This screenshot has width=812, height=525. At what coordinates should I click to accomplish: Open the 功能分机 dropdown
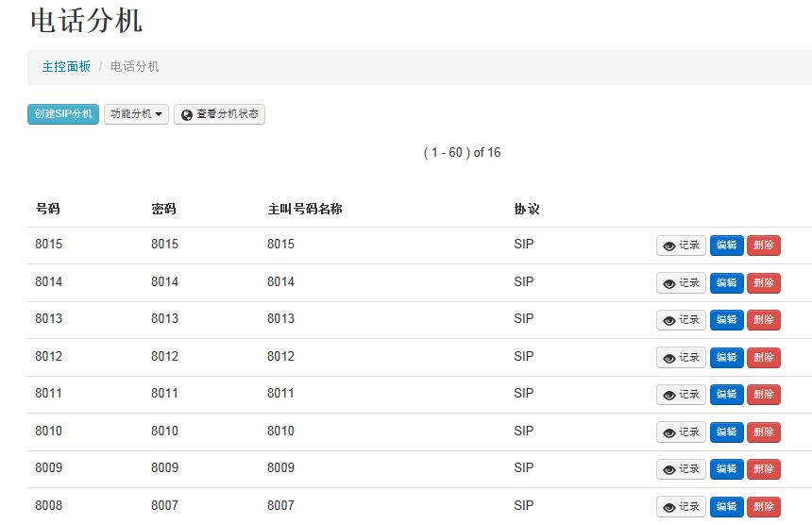[136, 114]
